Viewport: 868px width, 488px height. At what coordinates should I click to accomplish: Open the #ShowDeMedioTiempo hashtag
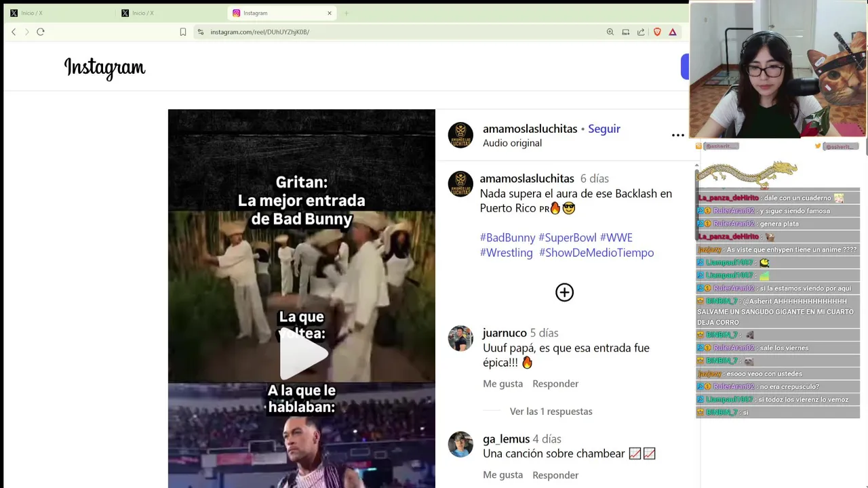click(x=596, y=252)
